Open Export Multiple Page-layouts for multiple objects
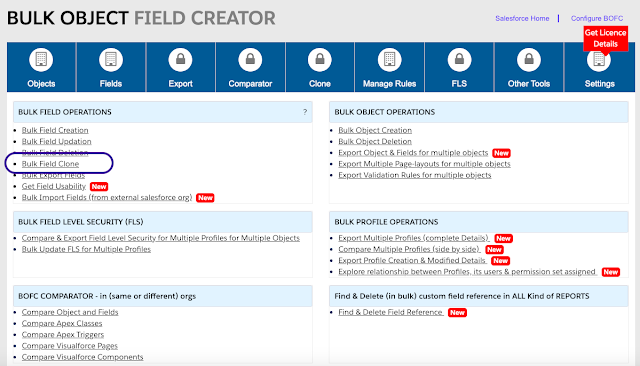The width and height of the screenshot is (640, 366). click(424, 164)
